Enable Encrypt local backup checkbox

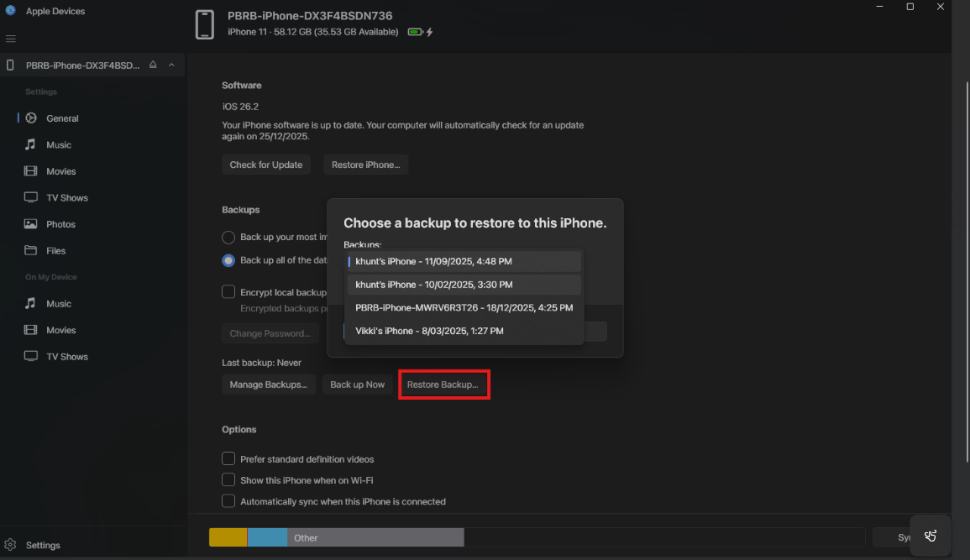(228, 292)
